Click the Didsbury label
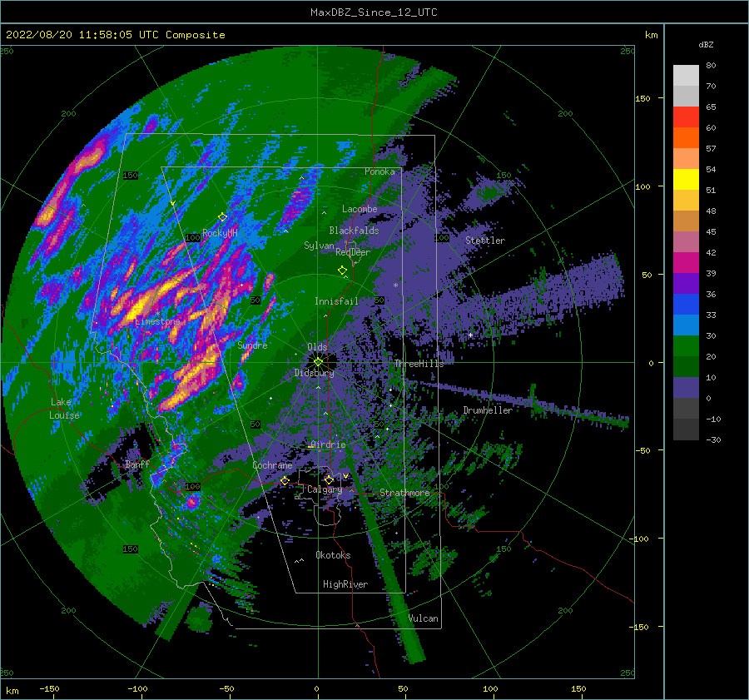 click(x=315, y=373)
